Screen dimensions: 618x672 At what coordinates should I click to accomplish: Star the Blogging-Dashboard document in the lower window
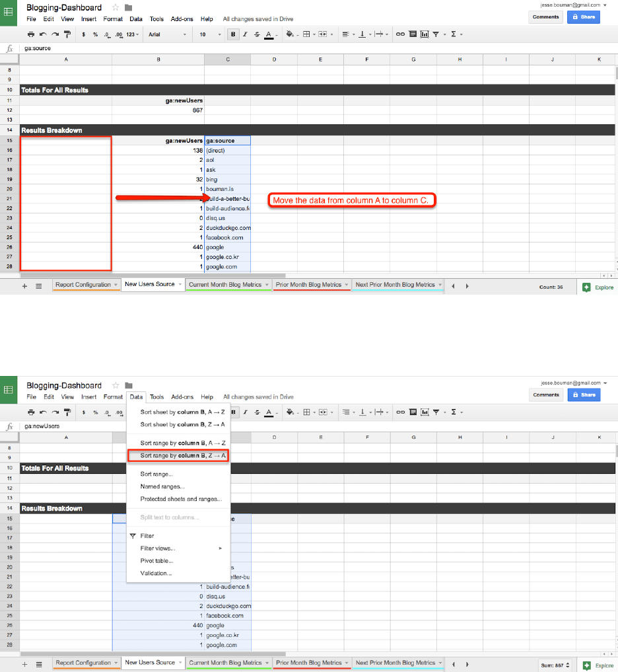coord(116,386)
